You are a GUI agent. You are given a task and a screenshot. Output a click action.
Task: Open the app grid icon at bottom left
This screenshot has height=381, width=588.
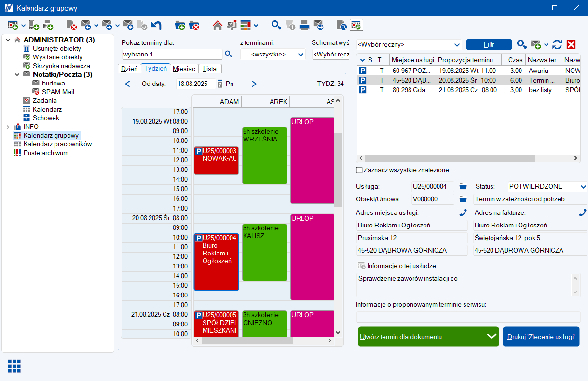coord(14,366)
